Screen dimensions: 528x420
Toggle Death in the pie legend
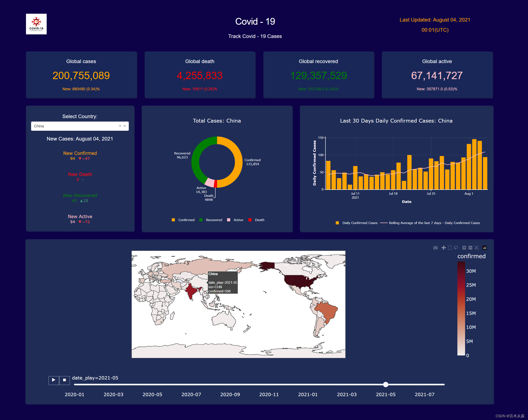tap(256, 220)
